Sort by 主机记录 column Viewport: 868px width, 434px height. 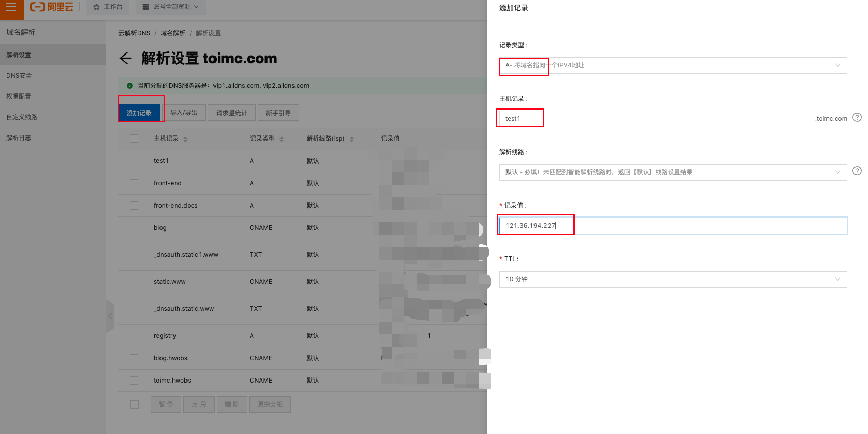click(x=185, y=139)
